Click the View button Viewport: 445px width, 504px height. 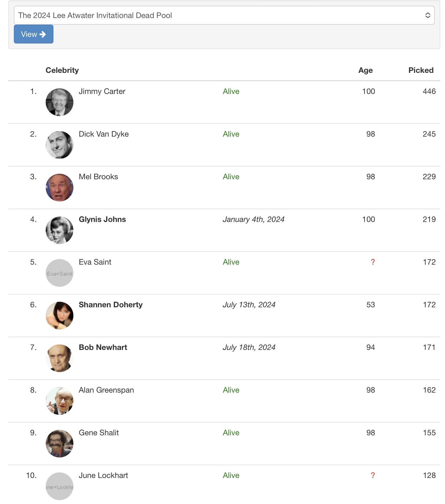(x=34, y=34)
